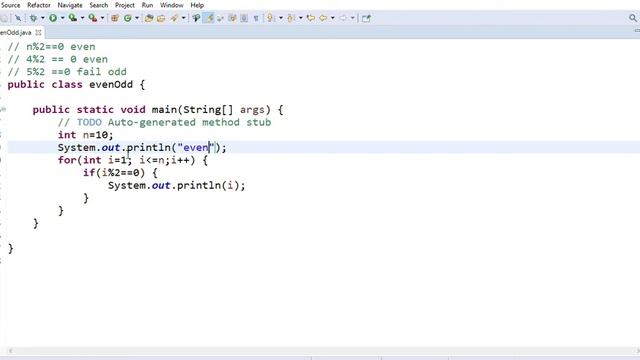Open the Help menu
The image size is (640, 360).
[197, 5]
